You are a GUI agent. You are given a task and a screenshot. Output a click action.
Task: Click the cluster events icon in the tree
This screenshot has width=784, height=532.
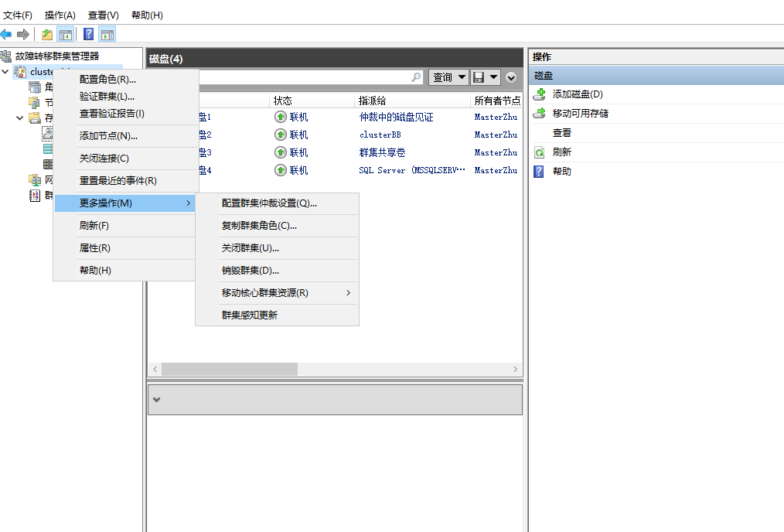[35, 195]
